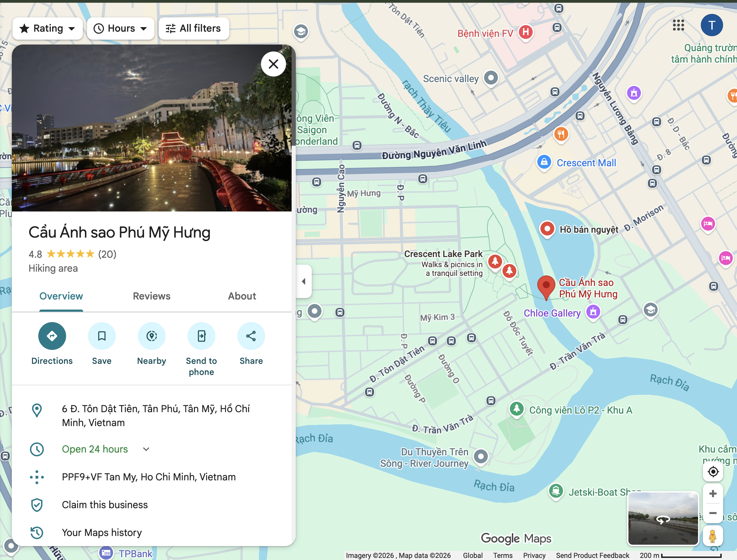The image size is (737, 560).
Task: Share this place via share icon
Action: [x=251, y=336]
